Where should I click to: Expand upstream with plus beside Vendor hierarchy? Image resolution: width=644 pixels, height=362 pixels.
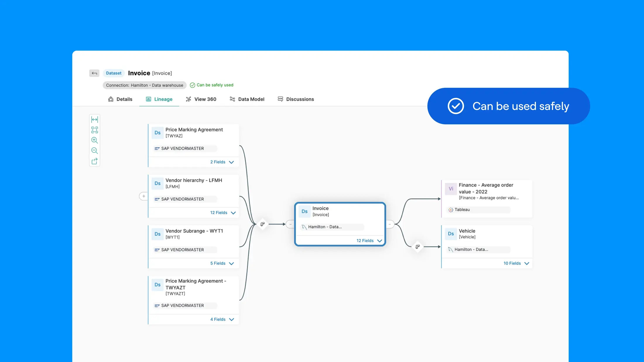point(143,196)
